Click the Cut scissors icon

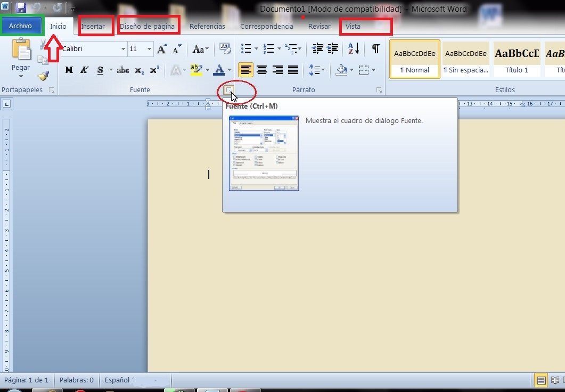[x=43, y=45]
